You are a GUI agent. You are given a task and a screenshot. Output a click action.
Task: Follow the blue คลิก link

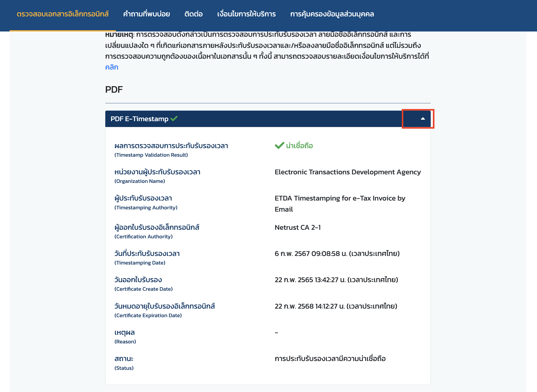[x=112, y=67]
